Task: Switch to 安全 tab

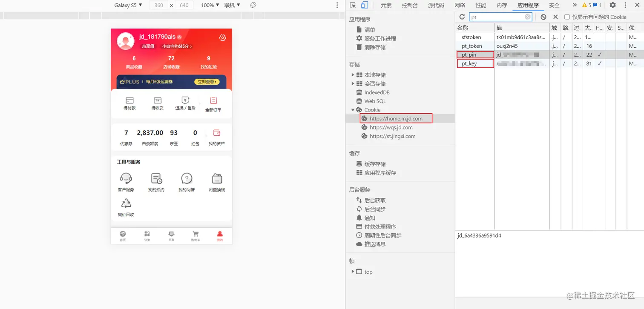Action: (x=554, y=5)
